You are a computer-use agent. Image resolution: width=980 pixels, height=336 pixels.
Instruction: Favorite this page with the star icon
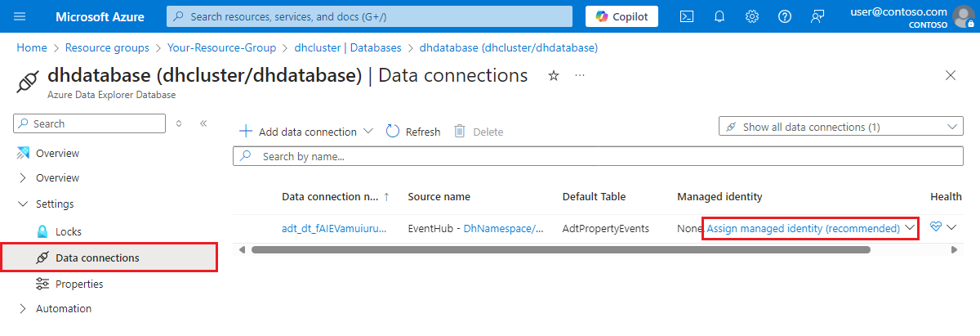coord(554,76)
